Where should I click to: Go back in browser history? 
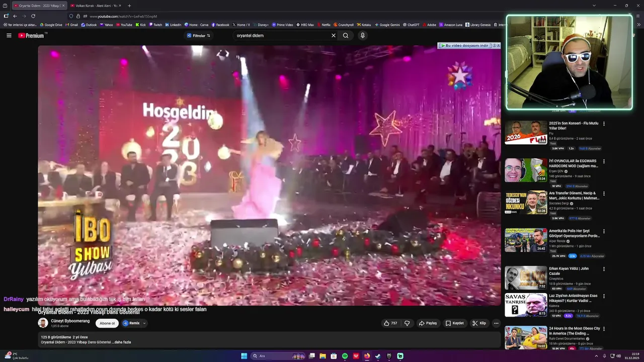tap(15, 16)
